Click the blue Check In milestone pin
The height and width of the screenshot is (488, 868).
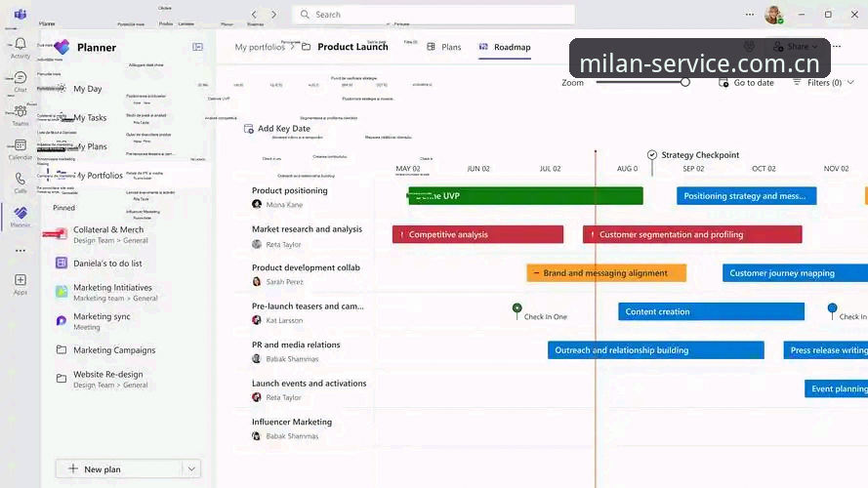pyautogui.click(x=832, y=308)
